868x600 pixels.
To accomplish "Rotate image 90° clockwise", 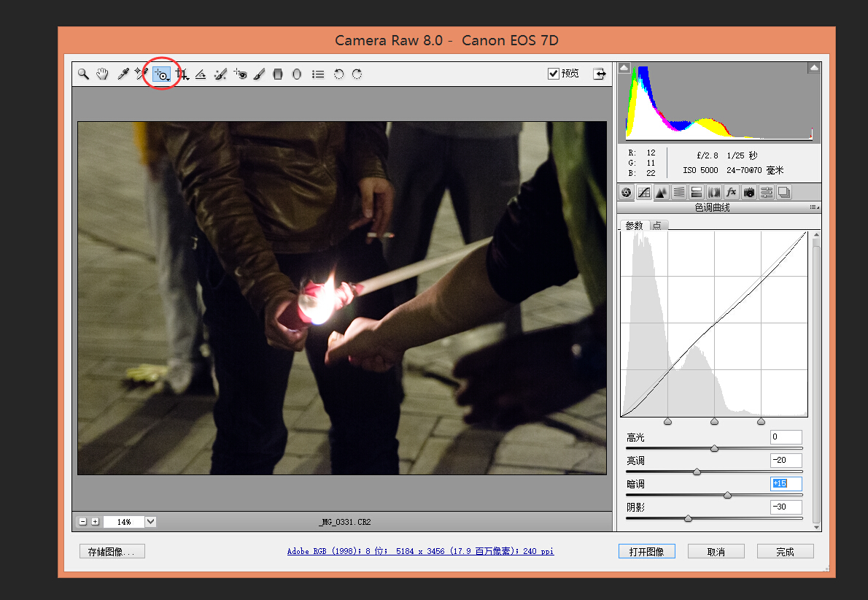I will tap(357, 74).
